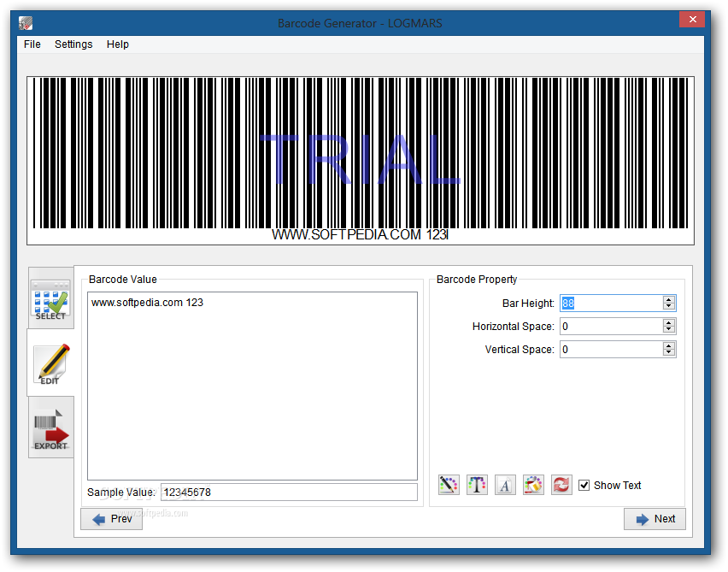728x572 pixels.
Task: Click the Sample Value field showing 12345678
Action: pyautogui.click(x=289, y=492)
